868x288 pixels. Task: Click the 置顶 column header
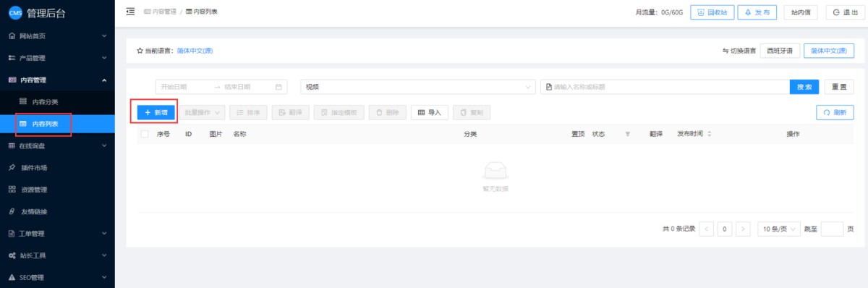pyautogui.click(x=577, y=134)
